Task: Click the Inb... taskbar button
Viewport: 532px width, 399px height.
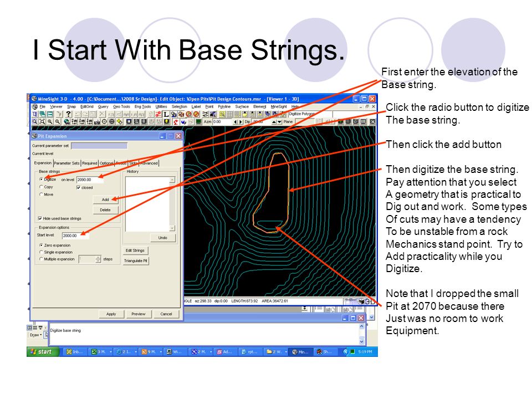Action: pos(75,352)
